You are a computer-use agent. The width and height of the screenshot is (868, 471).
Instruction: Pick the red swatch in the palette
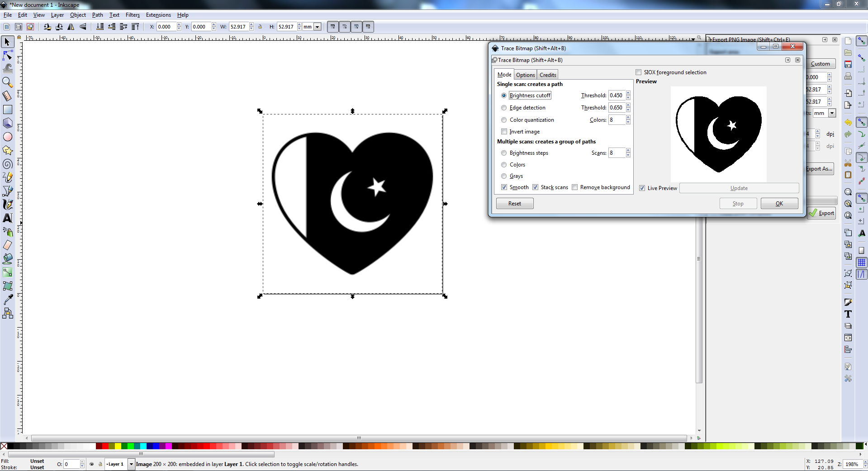(105, 446)
